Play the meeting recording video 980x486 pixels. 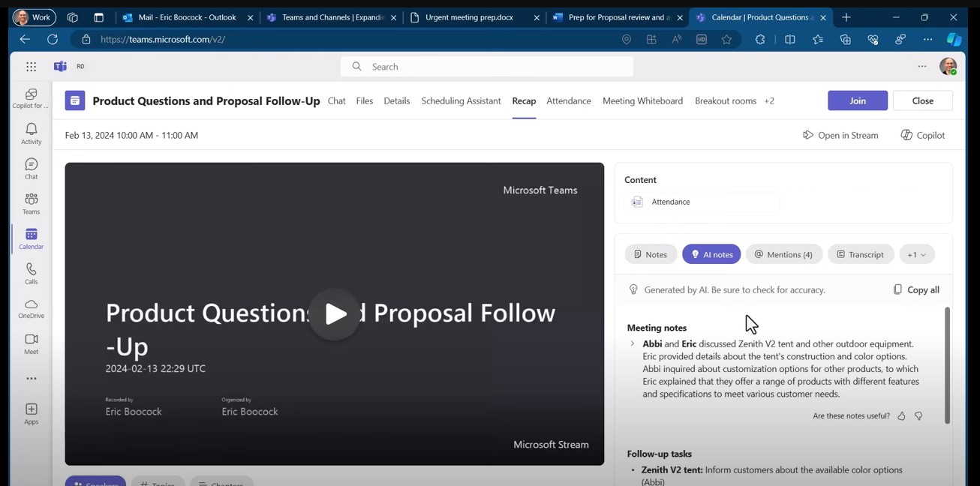click(335, 314)
